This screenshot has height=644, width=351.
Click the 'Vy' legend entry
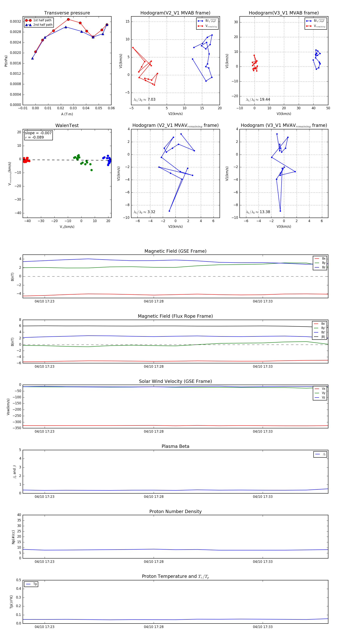(320, 393)
